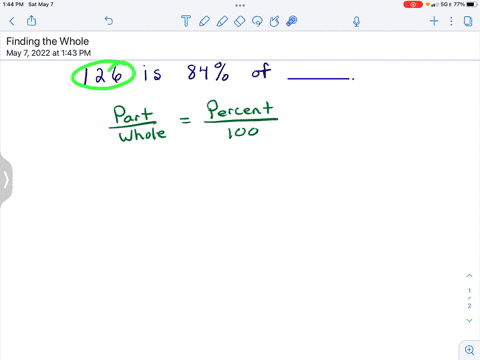The height and width of the screenshot is (360, 480).
Task: Go back using the back chevron
Action: (x=12, y=21)
